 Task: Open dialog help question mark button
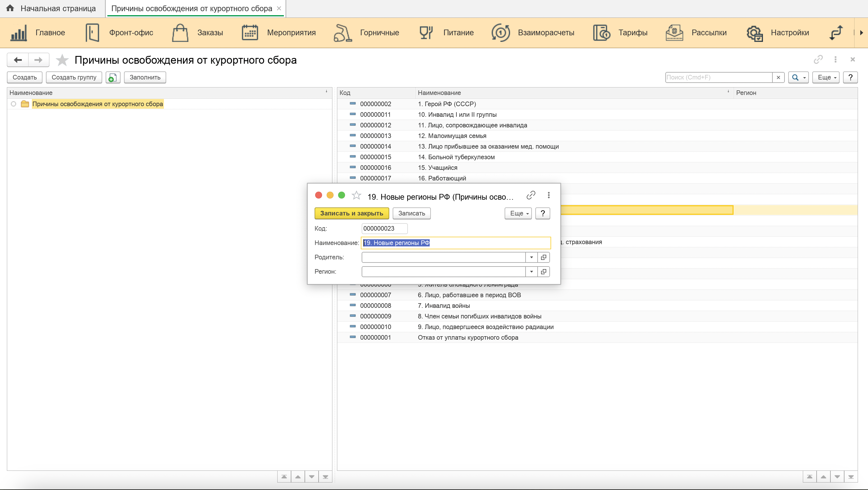[x=542, y=213]
